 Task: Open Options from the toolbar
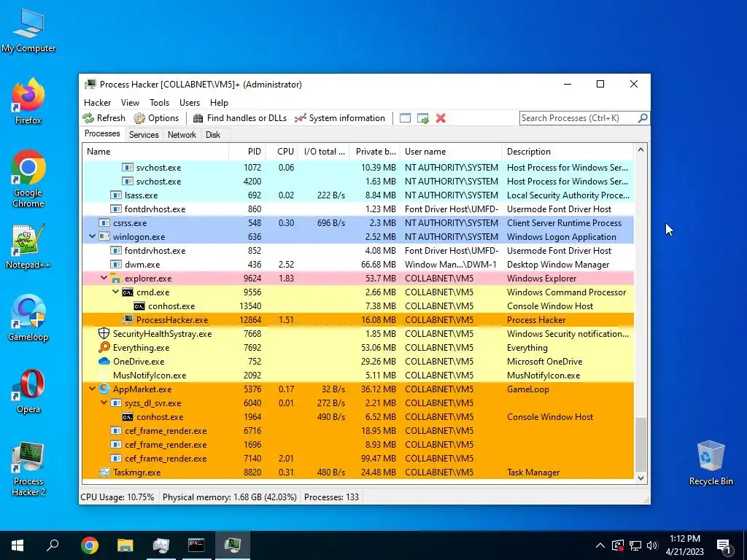(x=156, y=118)
